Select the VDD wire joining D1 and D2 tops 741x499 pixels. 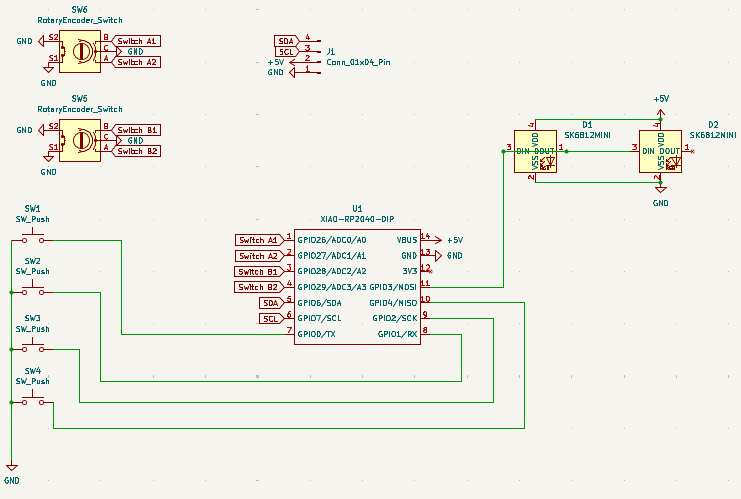click(x=598, y=120)
